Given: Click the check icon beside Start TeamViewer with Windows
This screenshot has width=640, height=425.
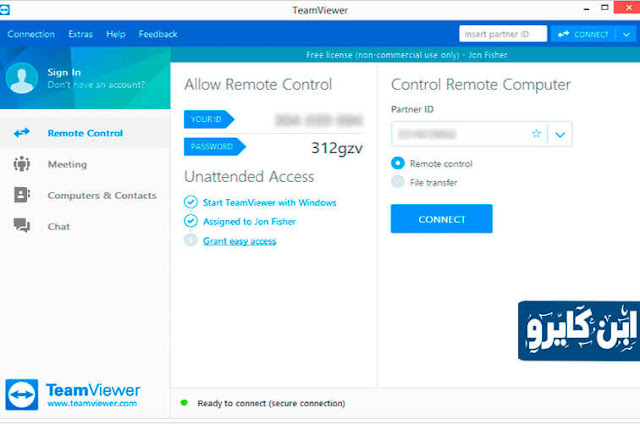Looking at the screenshot, I should point(191,202).
